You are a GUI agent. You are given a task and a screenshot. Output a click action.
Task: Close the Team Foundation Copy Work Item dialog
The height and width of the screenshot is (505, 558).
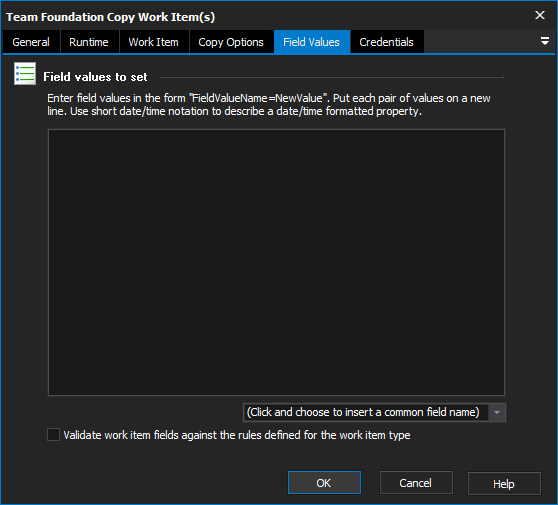click(540, 15)
